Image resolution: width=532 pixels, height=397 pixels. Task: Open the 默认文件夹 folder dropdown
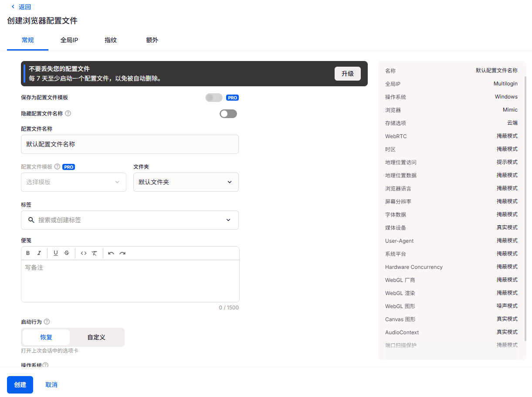pyautogui.click(x=186, y=182)
